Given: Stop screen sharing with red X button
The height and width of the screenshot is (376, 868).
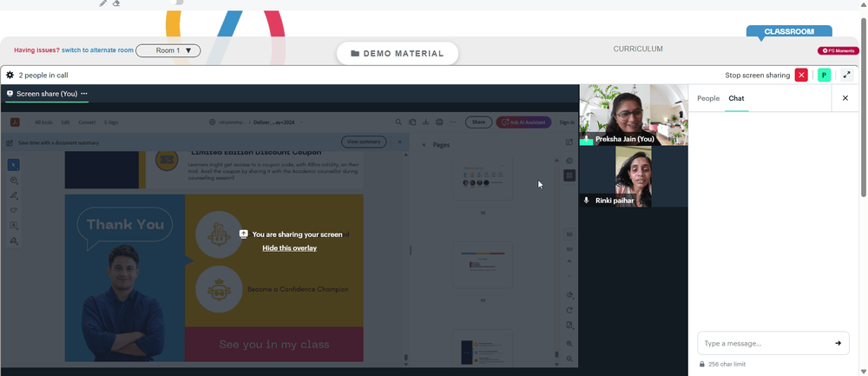Looking at the screenshot, I should pyautogui.click(x=801, y=75).
